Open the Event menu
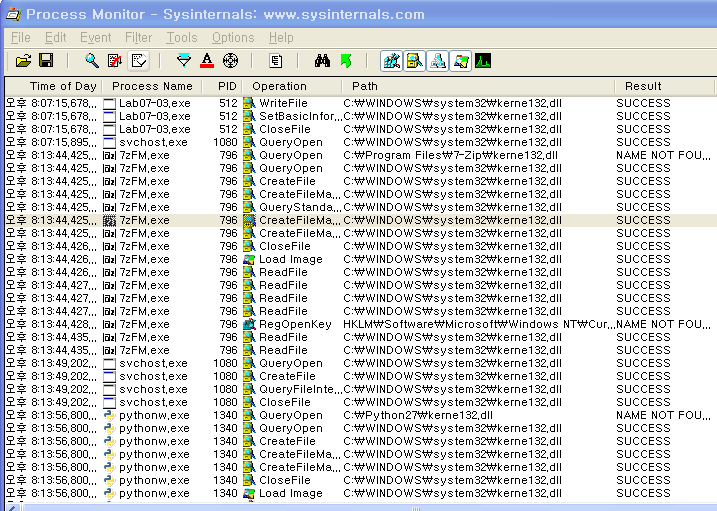Image resolution: width=717 pixels, height=511 pixels. [95, 37]
